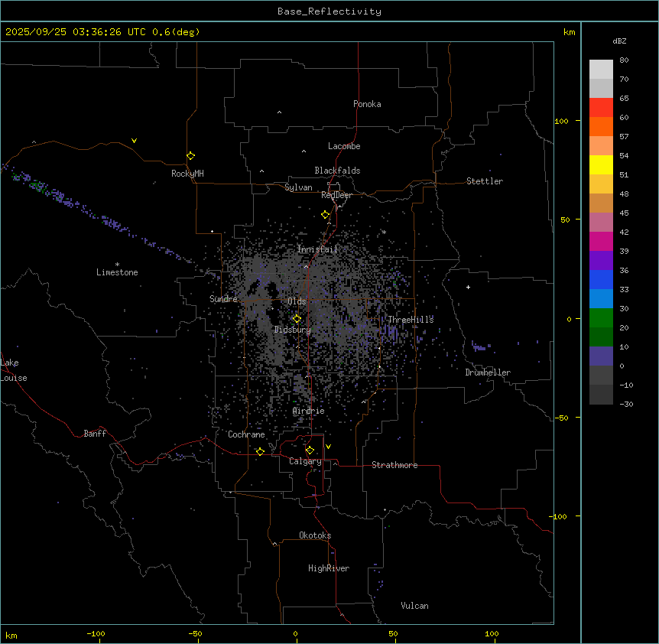
Task: Click the Vulcan city label
Action: (x=414, y=606)
